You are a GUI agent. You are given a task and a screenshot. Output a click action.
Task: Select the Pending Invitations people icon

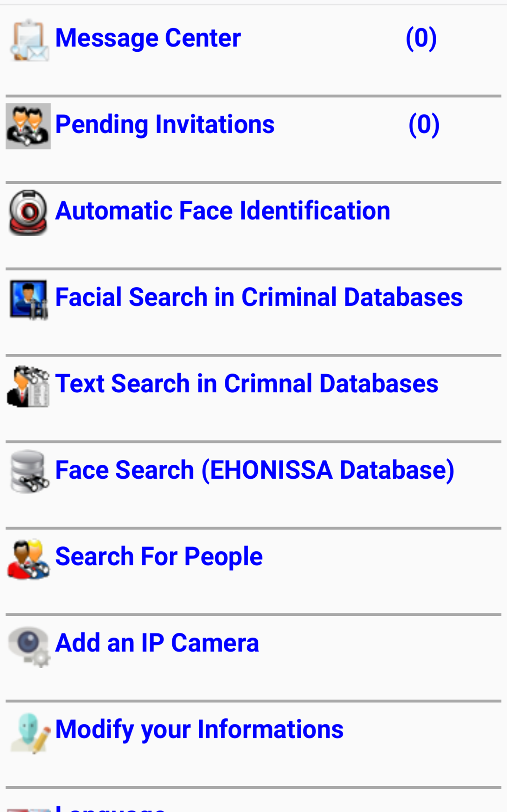[29, 126]
